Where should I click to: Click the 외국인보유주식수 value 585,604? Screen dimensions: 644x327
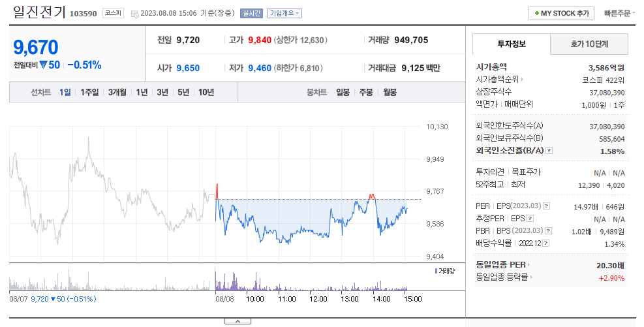(x=611, y=139)
